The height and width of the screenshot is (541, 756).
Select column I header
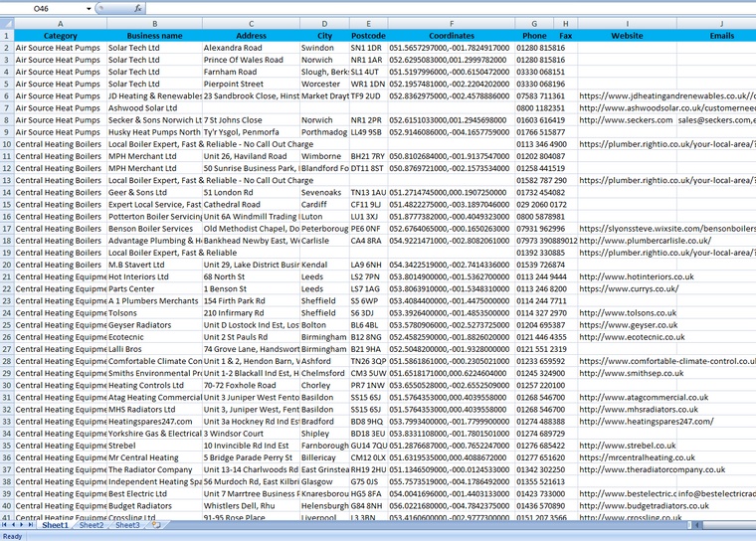click(x=628, y=23)
